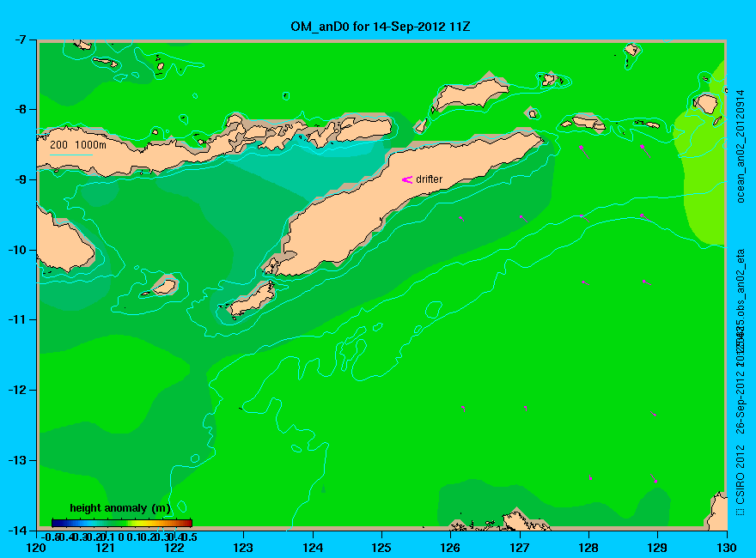This screenshot has width=756, height=558.
Task: Click the latitude tick label '-8'
Action: pos(20,109)
